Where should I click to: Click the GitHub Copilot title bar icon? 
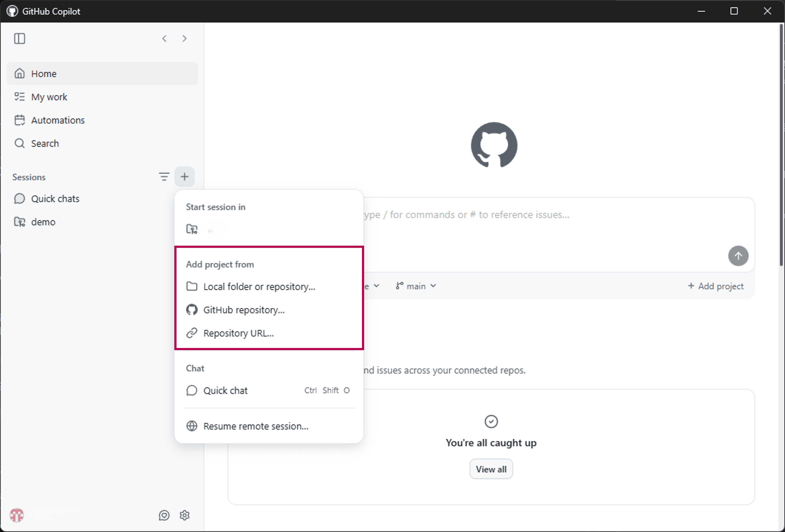point(12,11)
